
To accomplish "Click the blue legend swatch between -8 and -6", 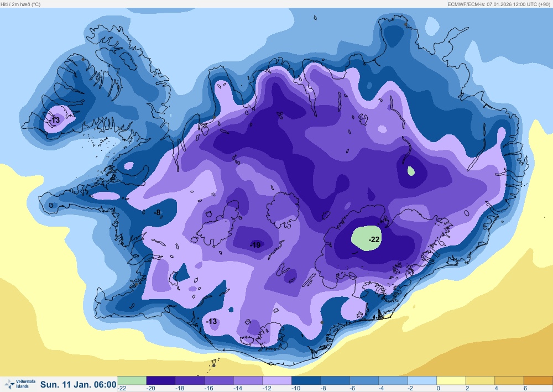I will [335, 380].
